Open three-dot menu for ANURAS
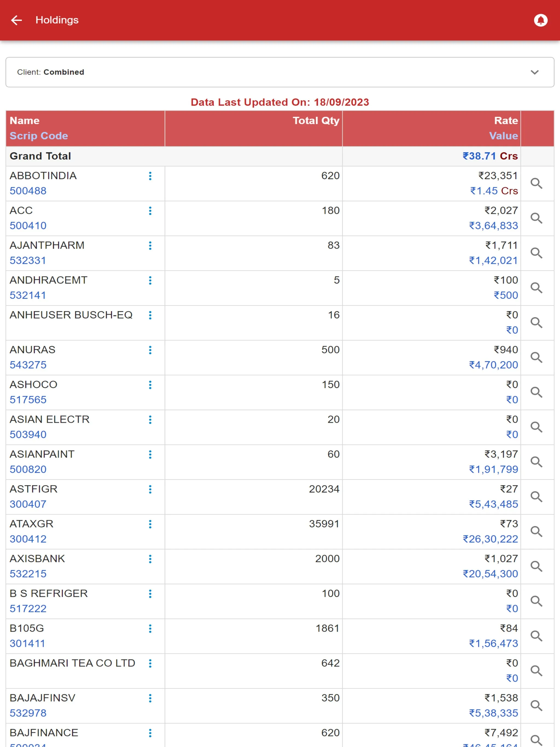Viewport: 560px width, 747px height. click(x=150, y=350)
